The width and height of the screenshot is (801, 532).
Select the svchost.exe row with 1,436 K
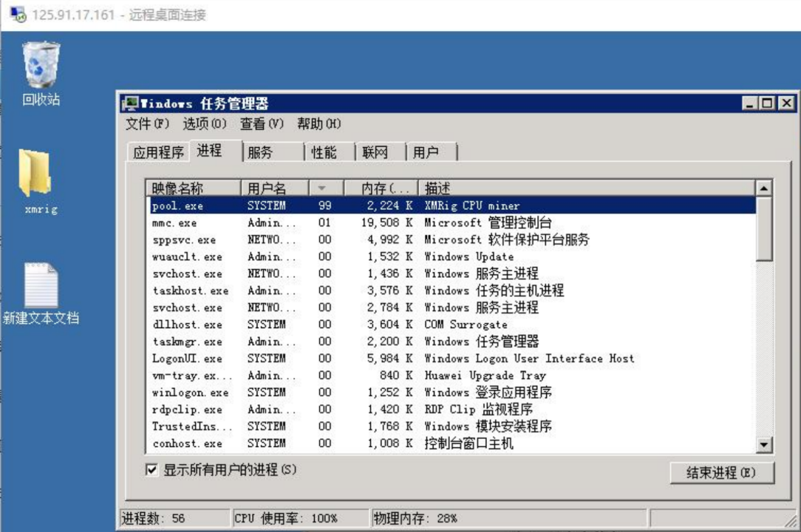coord(451,273)
